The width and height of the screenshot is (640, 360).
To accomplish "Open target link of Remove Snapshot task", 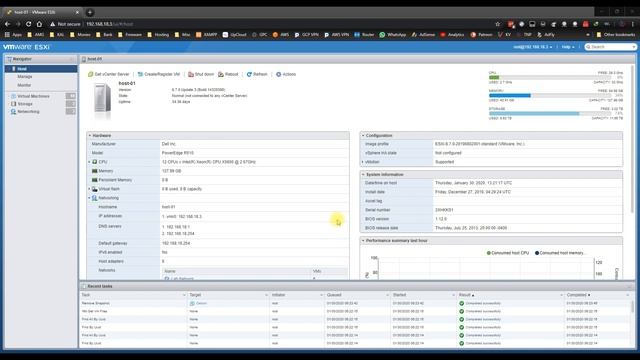I will pyautogui.click(x=201, y=303).
